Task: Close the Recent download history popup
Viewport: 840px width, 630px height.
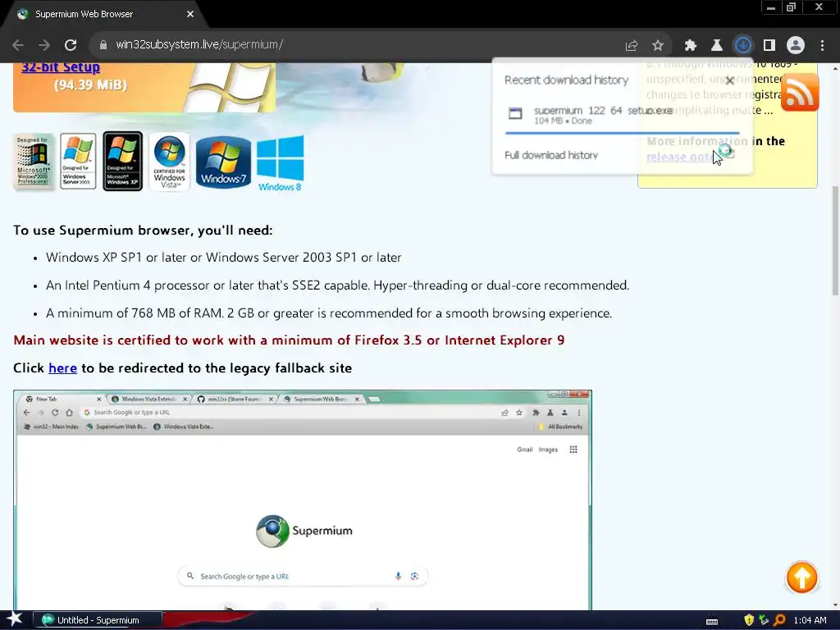Action: tap(729, 81)
